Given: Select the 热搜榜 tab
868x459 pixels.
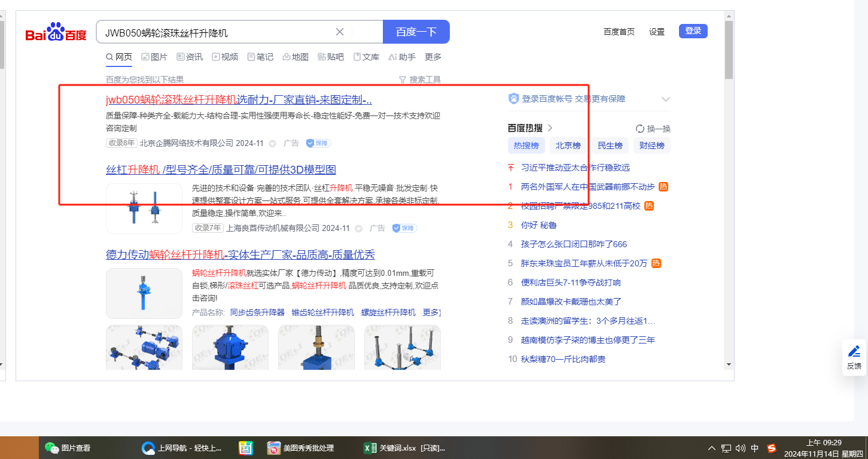Looking at the screenshot, I should point(526,145).
